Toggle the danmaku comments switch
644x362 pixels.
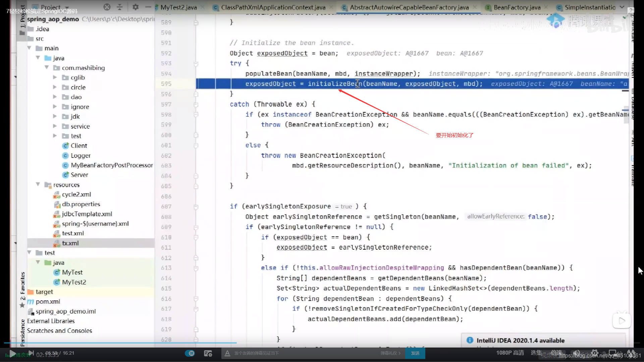[x=190, y=353]
